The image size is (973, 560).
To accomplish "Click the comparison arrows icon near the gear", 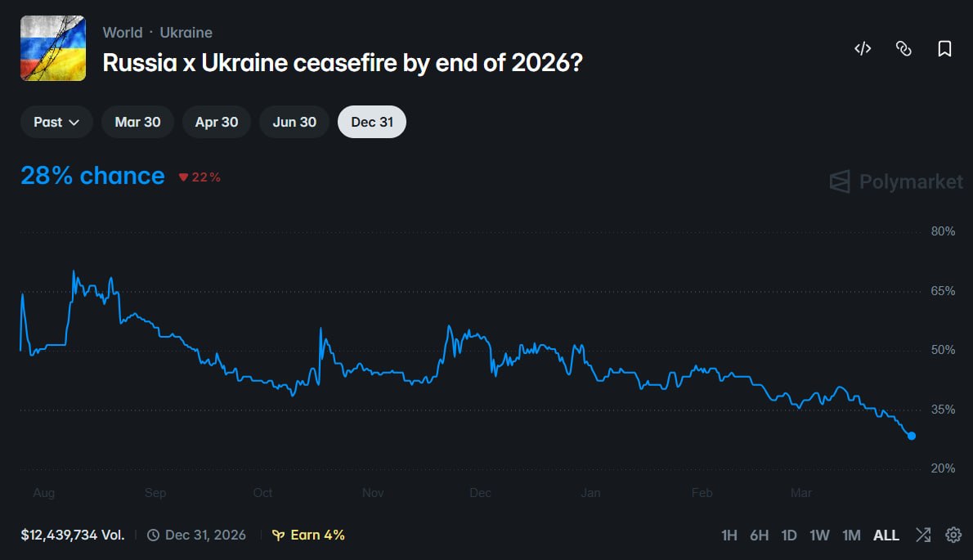I will (923, 535).
